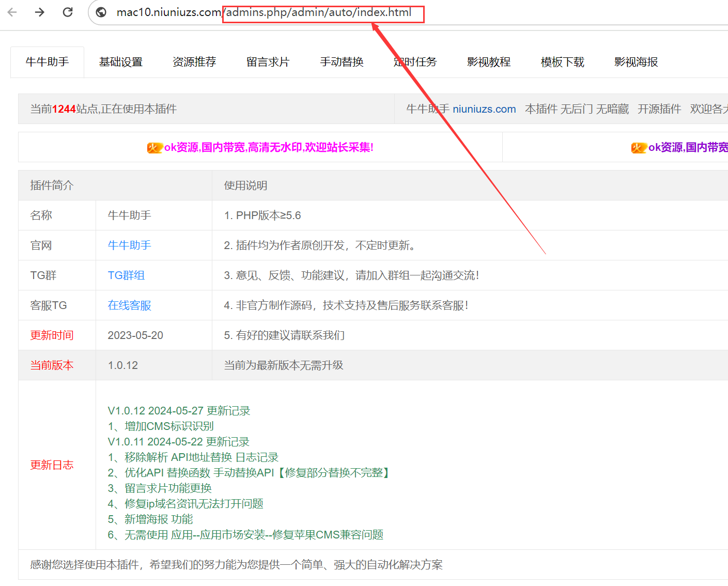Click the 在线客服 link
728x586 pixels.
point(129,305)
